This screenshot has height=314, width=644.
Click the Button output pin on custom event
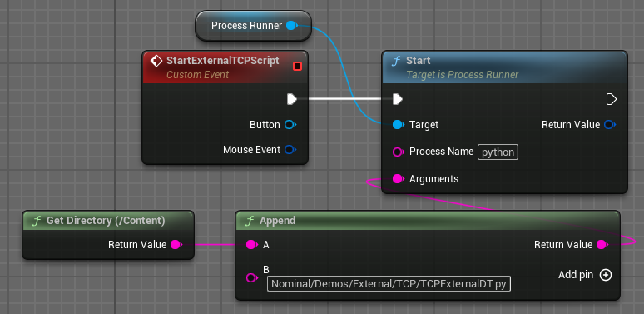tap(290, 125)
